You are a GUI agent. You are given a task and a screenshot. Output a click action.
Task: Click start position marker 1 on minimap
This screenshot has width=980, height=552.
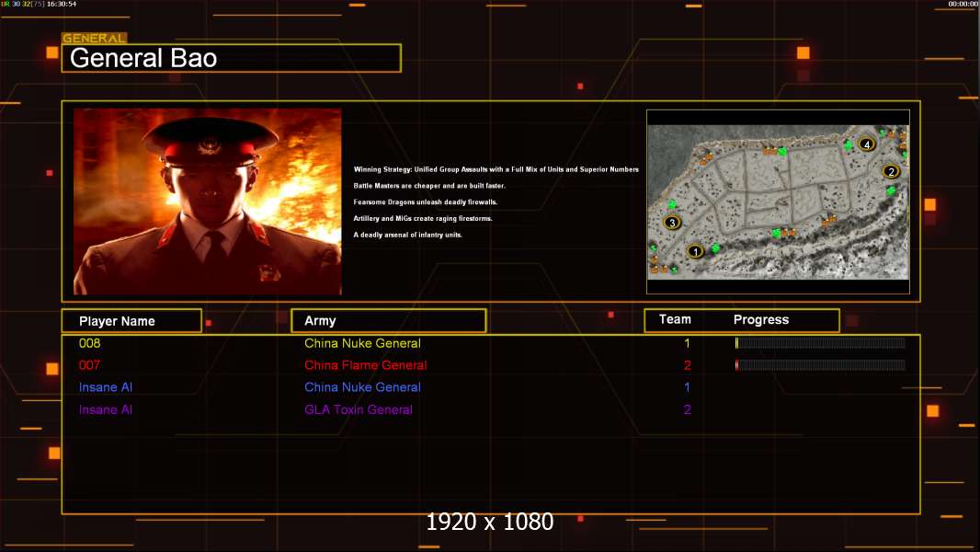click(695, 251)
